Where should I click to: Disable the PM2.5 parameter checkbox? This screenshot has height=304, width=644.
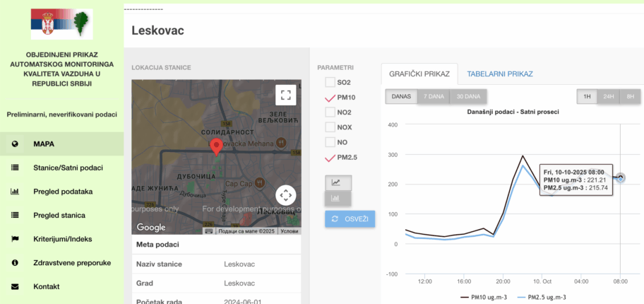(330, 157)
